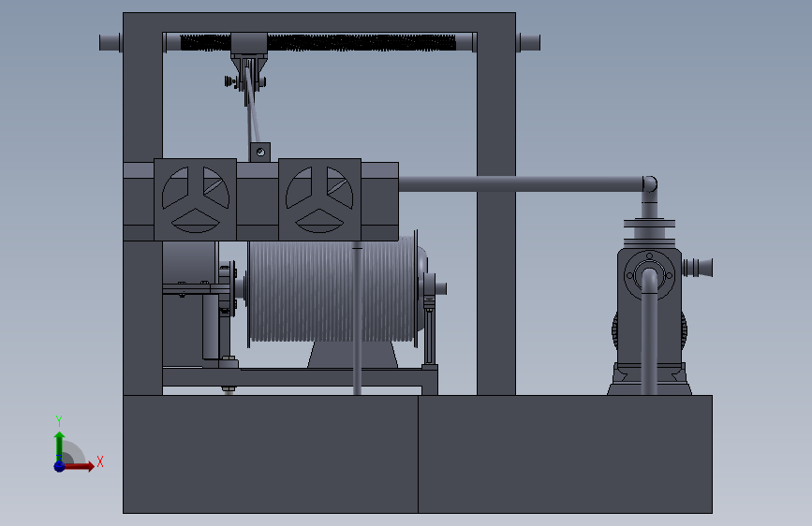Viewport: 812px width, 526px height.
Task: Select the thin vertical rod in front of drum
Action: [x=357, y=320]
